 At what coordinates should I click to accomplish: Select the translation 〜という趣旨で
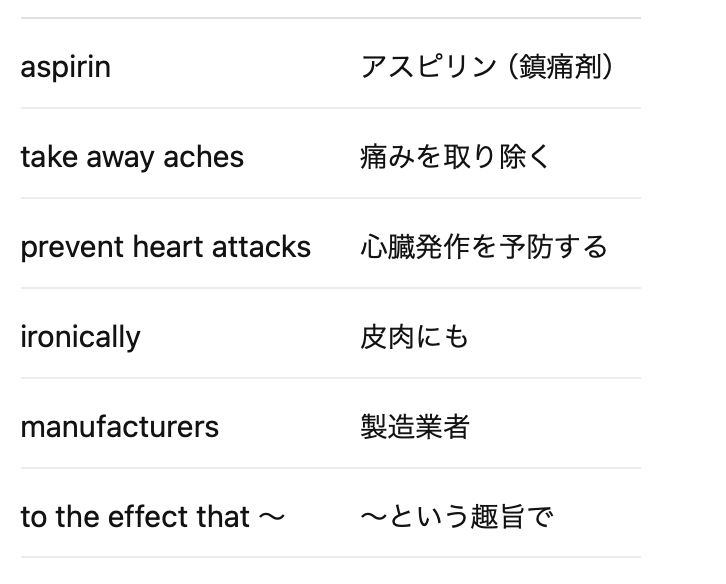[457, 516]
